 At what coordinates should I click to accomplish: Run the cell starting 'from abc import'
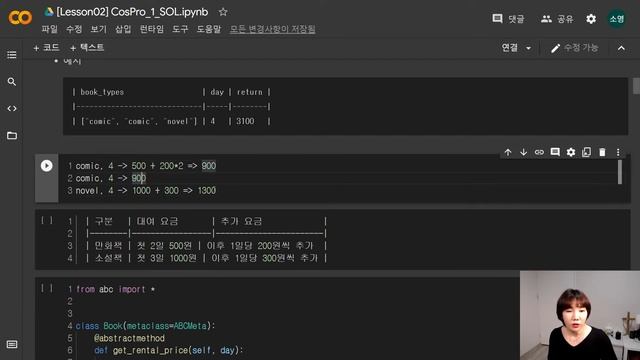47,288
